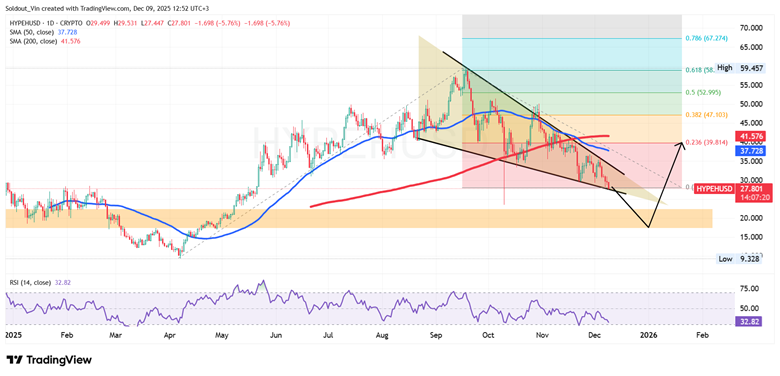The width and height of the screenshot is (780, 376).
Task: Click the purple 32.82 RSI value tag
Action: click(x=748, y=321)
